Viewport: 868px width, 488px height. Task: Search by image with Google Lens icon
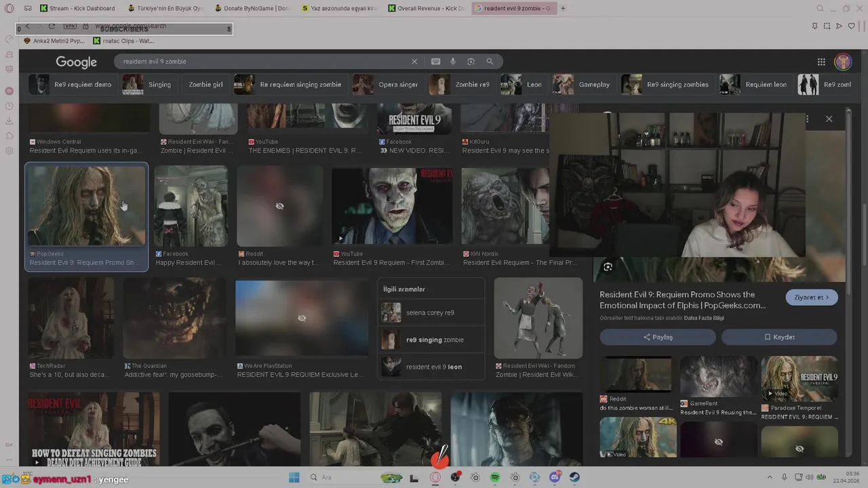pyautogui.click(x=471, y=62)
